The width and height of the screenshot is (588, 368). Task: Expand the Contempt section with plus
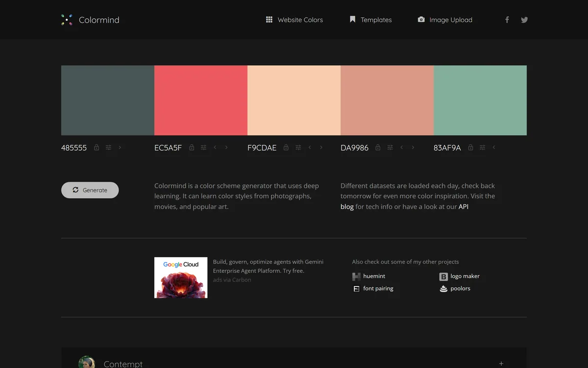pos(501,364)
